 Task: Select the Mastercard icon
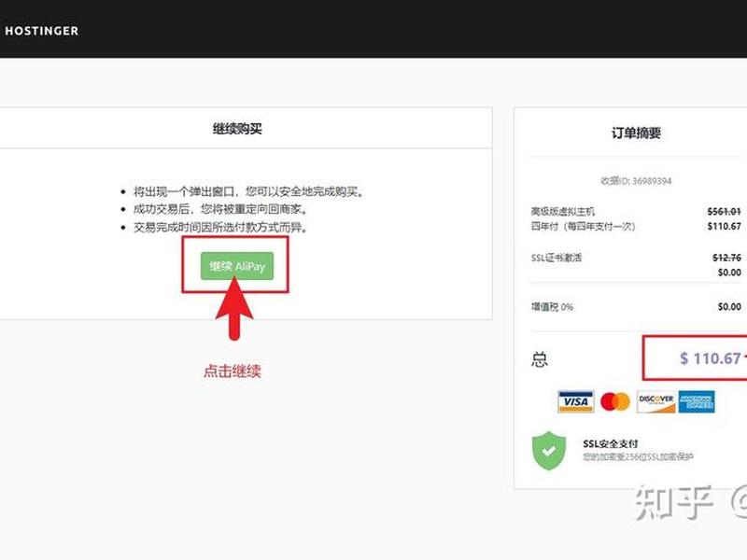tap(615, 401)
